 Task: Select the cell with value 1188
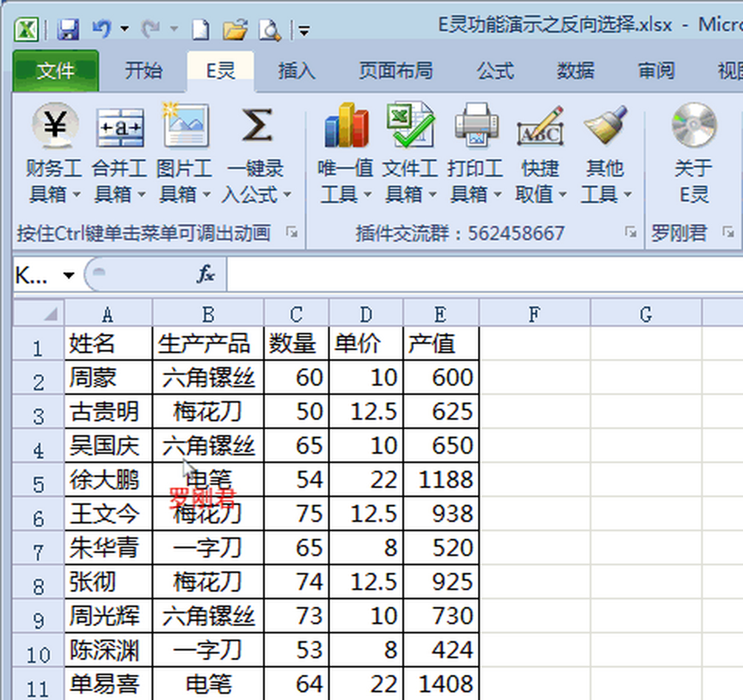point(441,480)
